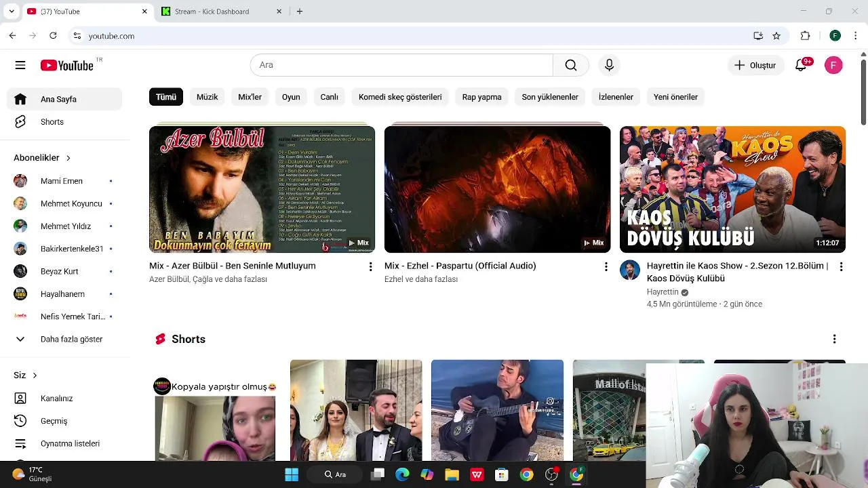Open options menu for Azer Bülbül mix
Image resolution: width=868 pixels, height=488 pixels.
click(370, 267)
